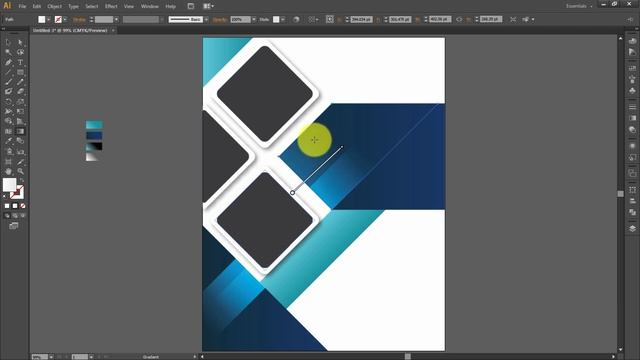Open the Essentials workspace switcher

579,6
